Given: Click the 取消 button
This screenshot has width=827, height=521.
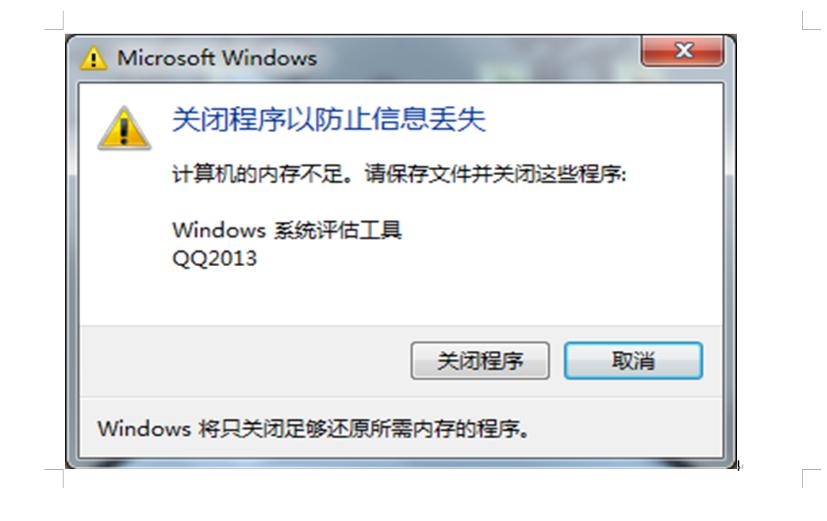Looking at the screenshot, I should pos(633,361).
